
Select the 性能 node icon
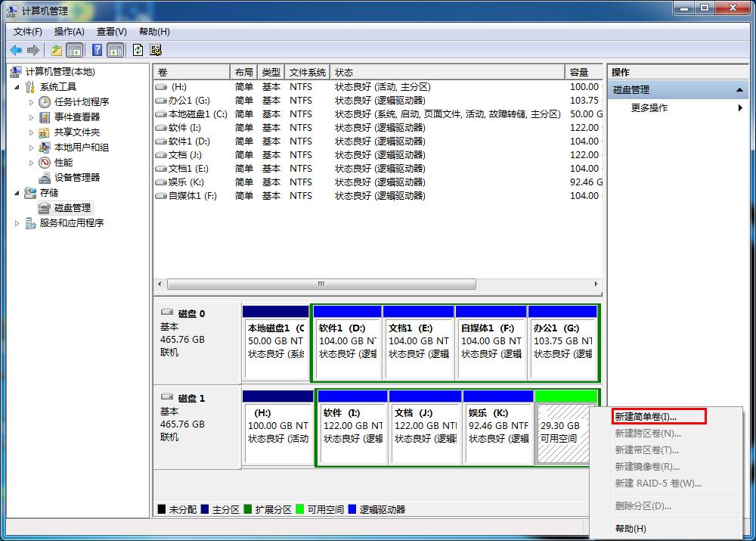click(x=45, y=162)
